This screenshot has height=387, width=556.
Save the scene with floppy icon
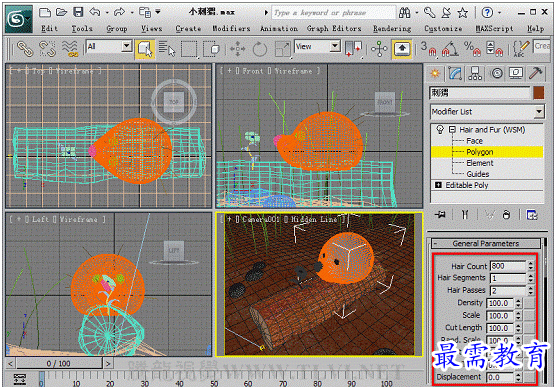coord(78,13)
